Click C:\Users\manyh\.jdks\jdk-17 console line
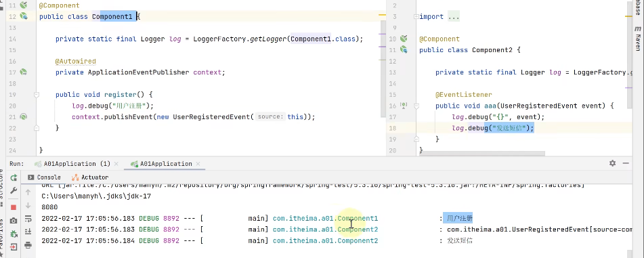 coord(96,196)
